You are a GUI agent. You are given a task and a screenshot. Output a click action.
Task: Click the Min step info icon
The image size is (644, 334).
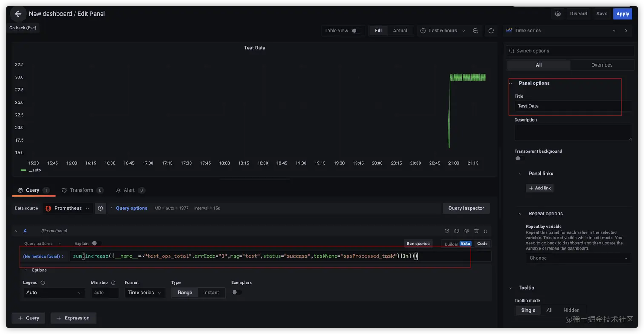coord(113,282)
